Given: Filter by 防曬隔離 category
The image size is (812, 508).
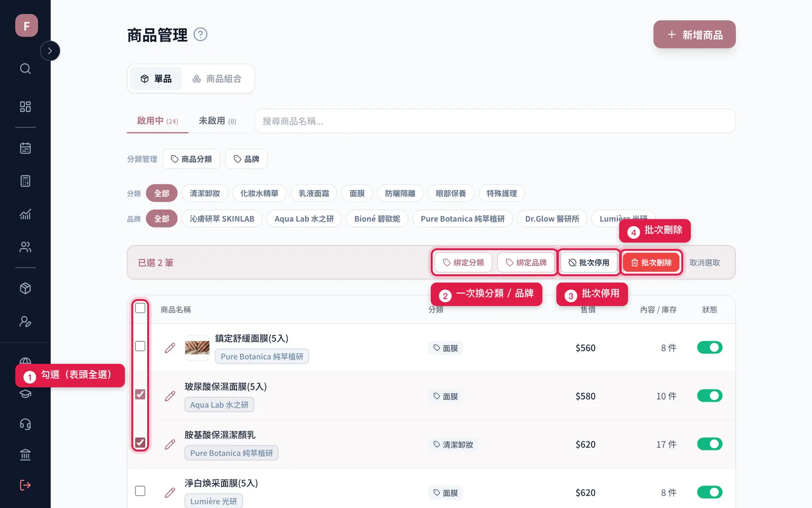Looking at the screenshot, I should pos(400,194).
